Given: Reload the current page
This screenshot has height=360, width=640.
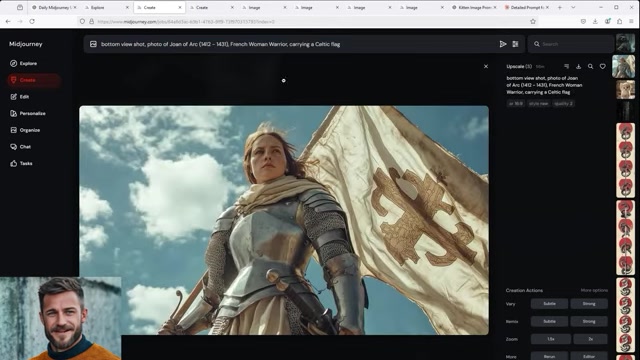Looking at the screenshot, I should (x=32, y=21).
